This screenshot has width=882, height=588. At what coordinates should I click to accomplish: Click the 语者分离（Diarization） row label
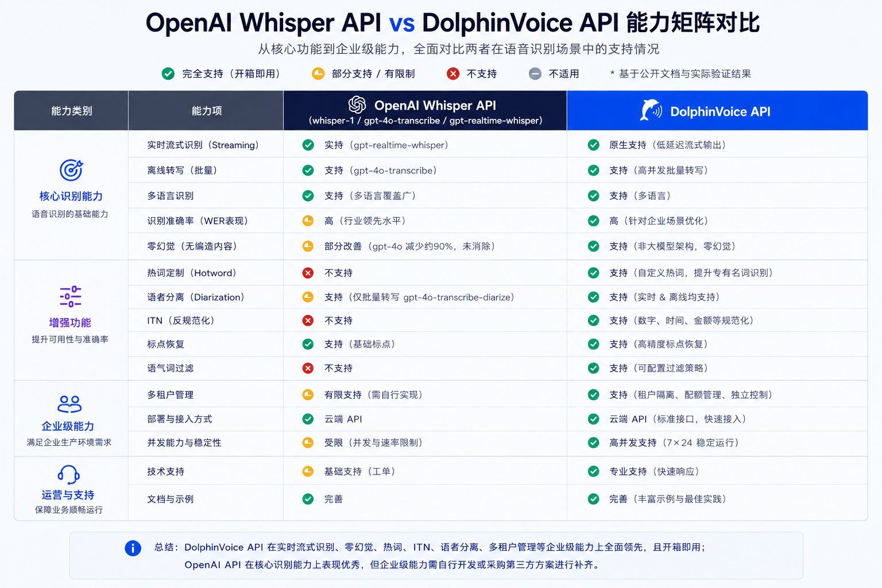click(x=196, y=297)
